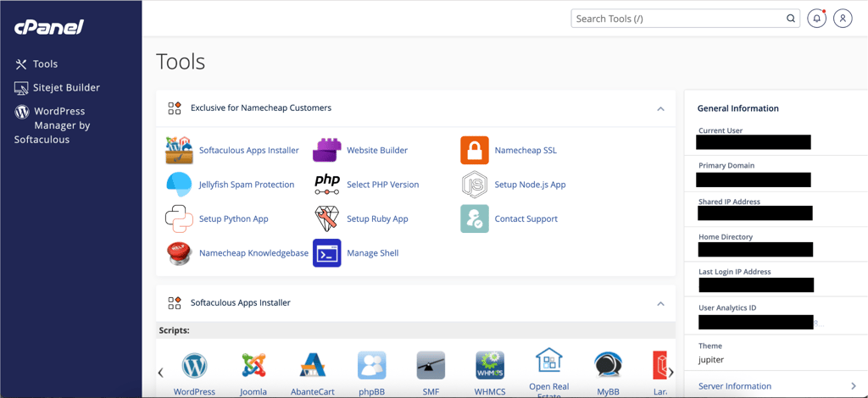
Task: Click the Website Builder link
Action: (x=377, y=151)
